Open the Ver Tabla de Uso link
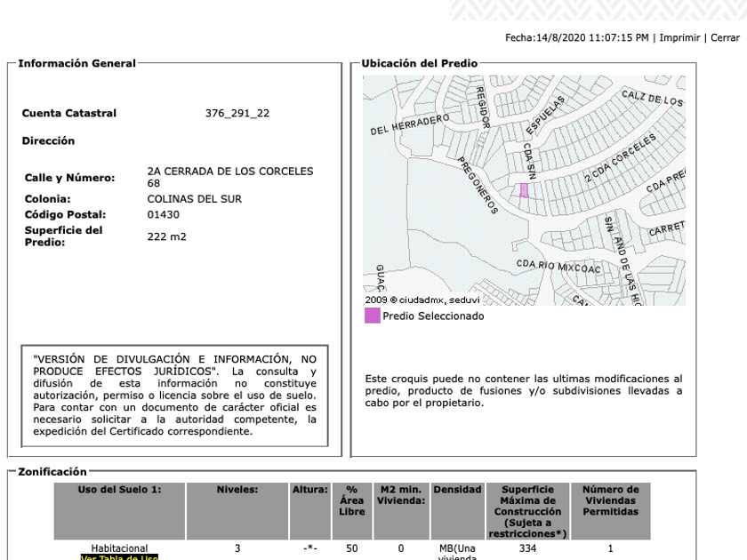 click(x=119, y=557)
